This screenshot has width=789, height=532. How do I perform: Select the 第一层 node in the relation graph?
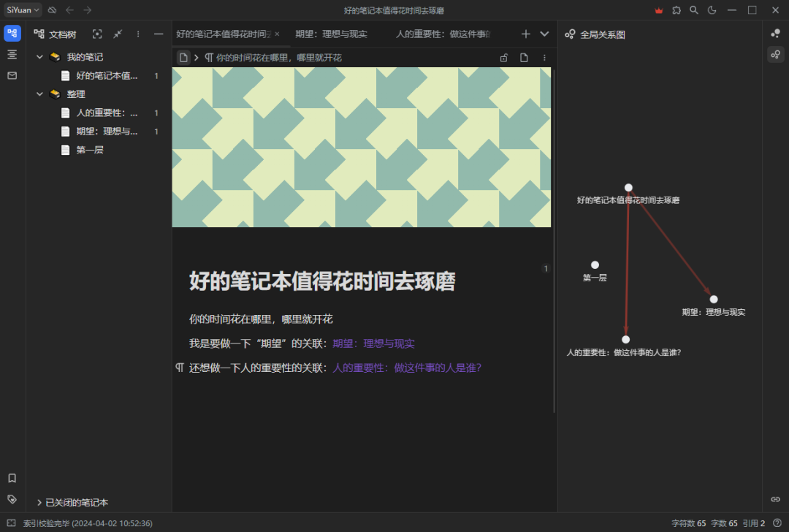(595, 264)
